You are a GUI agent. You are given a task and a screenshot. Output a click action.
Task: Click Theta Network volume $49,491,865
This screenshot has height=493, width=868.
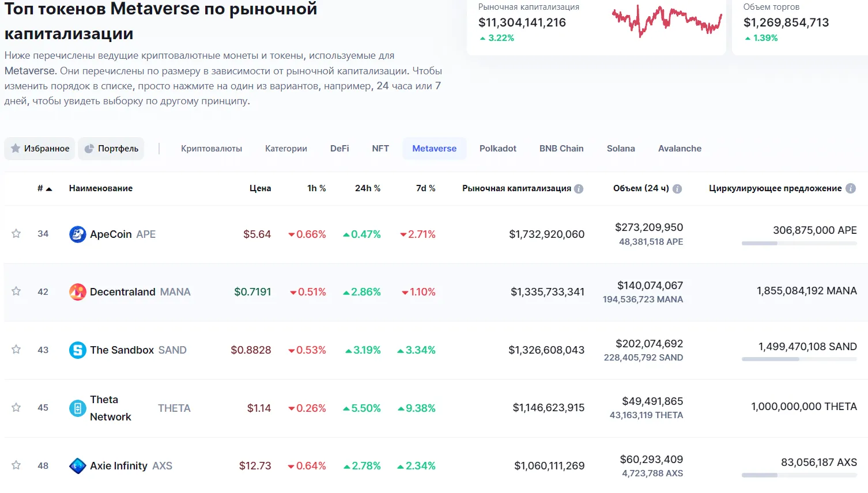coord(652,401)
